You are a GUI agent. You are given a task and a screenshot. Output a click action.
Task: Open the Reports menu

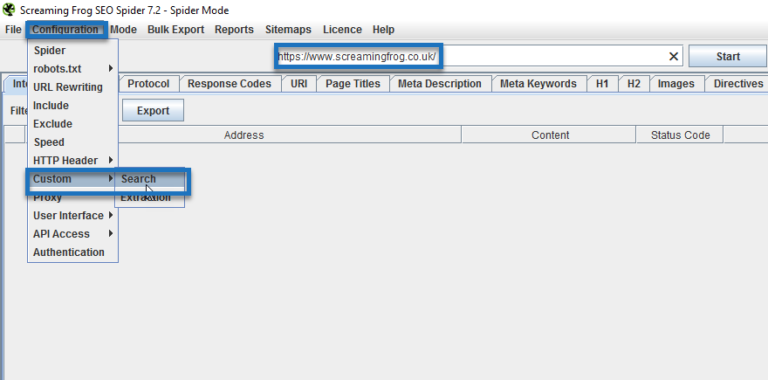click(234, 29)
